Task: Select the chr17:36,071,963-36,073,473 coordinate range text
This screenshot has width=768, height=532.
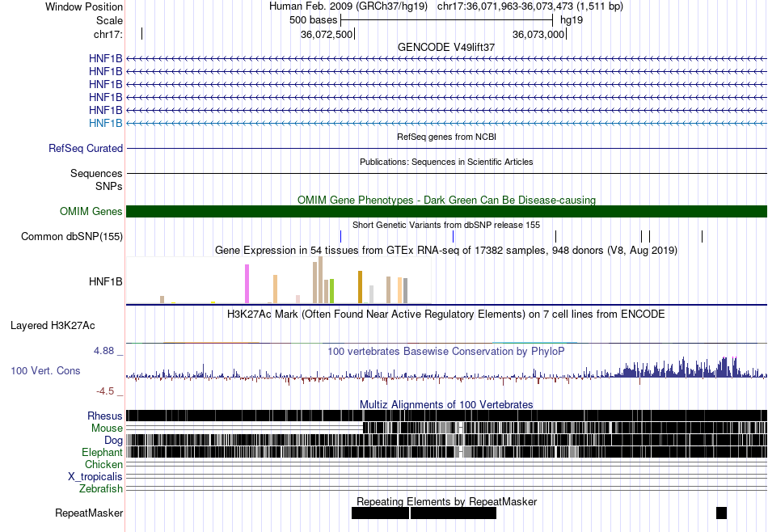Action: click(530, 6)
